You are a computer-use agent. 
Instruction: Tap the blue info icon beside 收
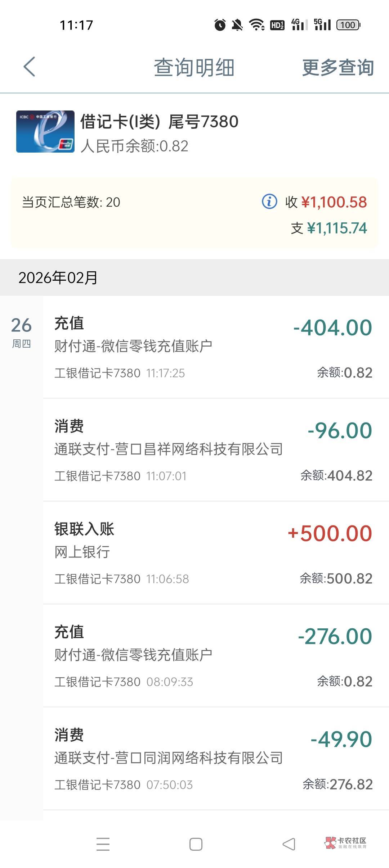tap(269, 202)
